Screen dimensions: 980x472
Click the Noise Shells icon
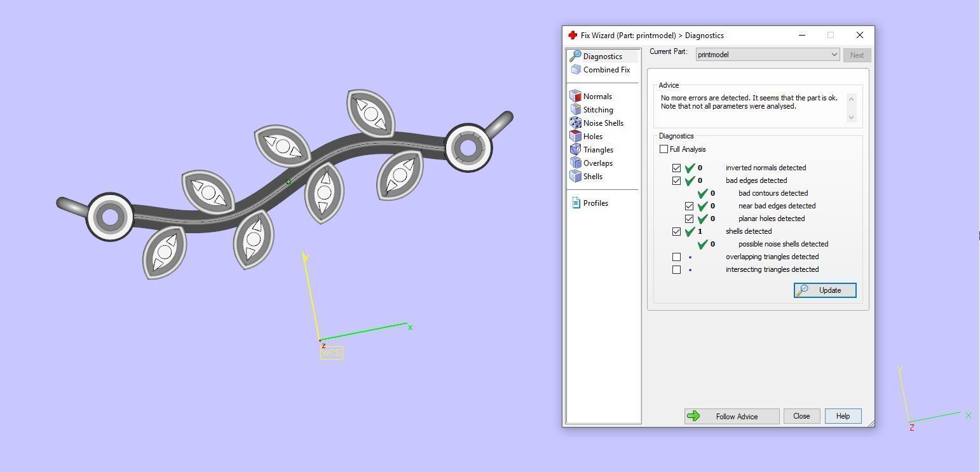pos(576,123)
